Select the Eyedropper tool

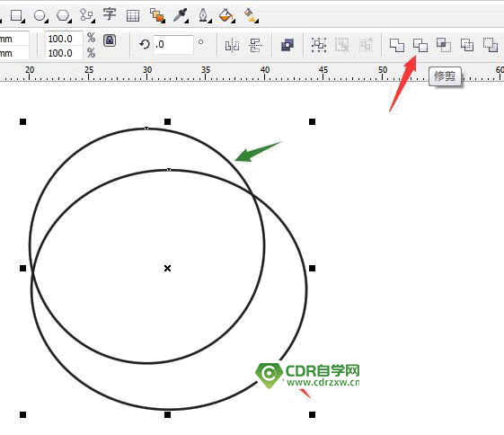point(180,15)
